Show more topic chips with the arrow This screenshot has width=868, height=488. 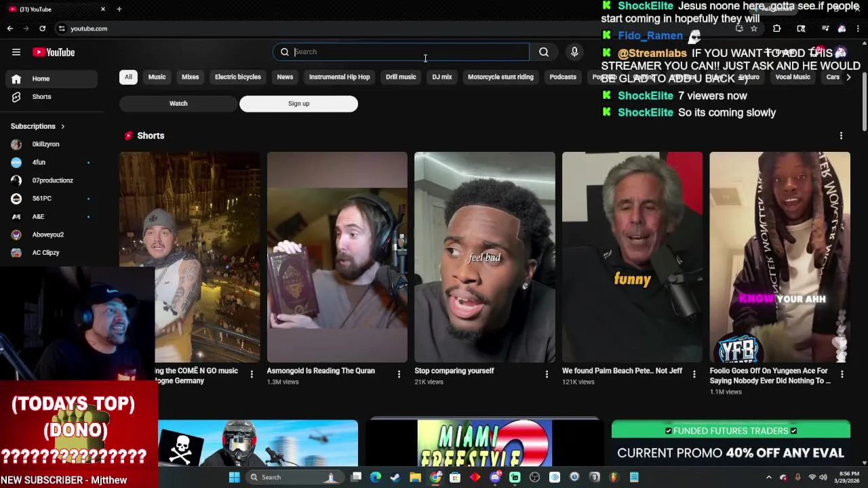(848, 77)
